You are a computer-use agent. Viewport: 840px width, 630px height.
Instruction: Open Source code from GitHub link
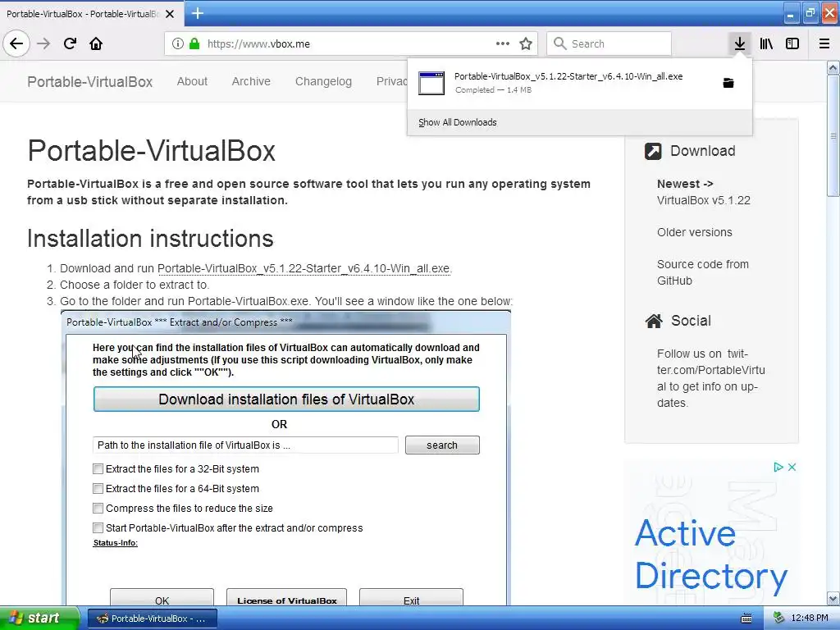coord(703,272)
